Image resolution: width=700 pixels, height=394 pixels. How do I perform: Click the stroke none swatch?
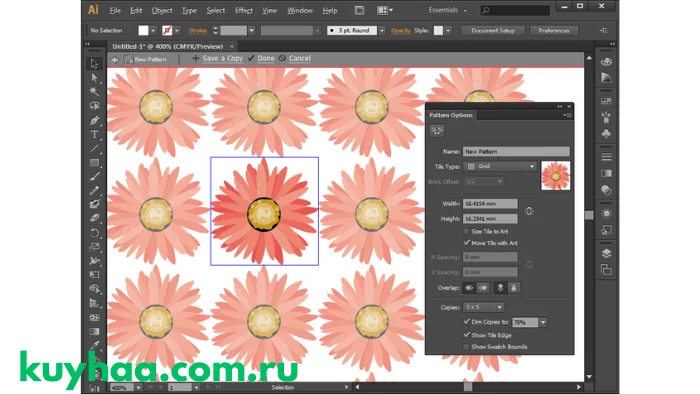(x=167, y=30)
